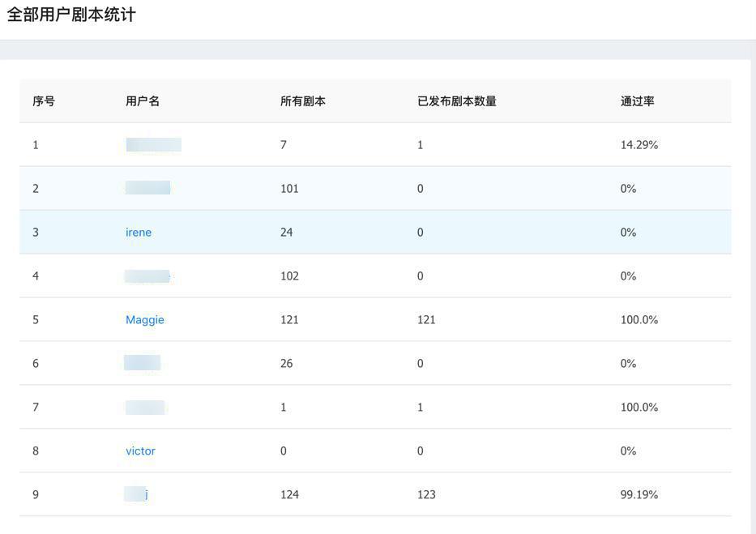Open blurred username link in row 9

point(136,494)
